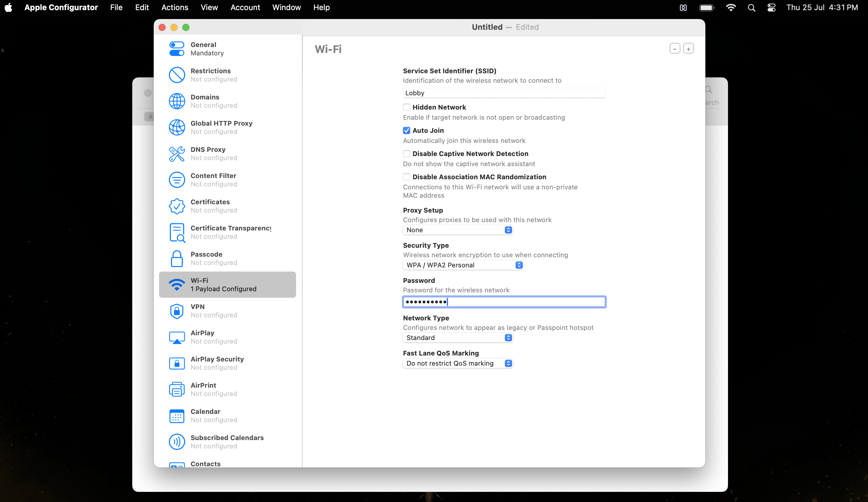Screen dimensions: 868x502
Task: Open the AirPlay payload icon
Action: point(177,337)
